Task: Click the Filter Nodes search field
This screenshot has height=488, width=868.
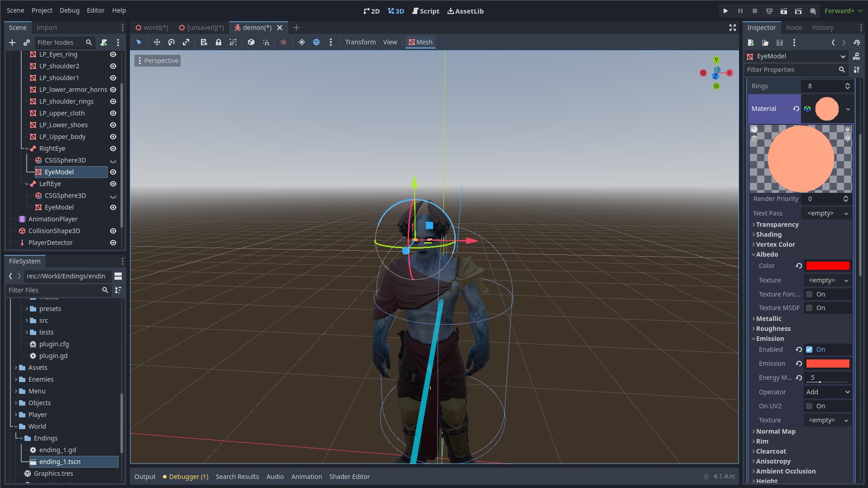Action: point(65,43)
